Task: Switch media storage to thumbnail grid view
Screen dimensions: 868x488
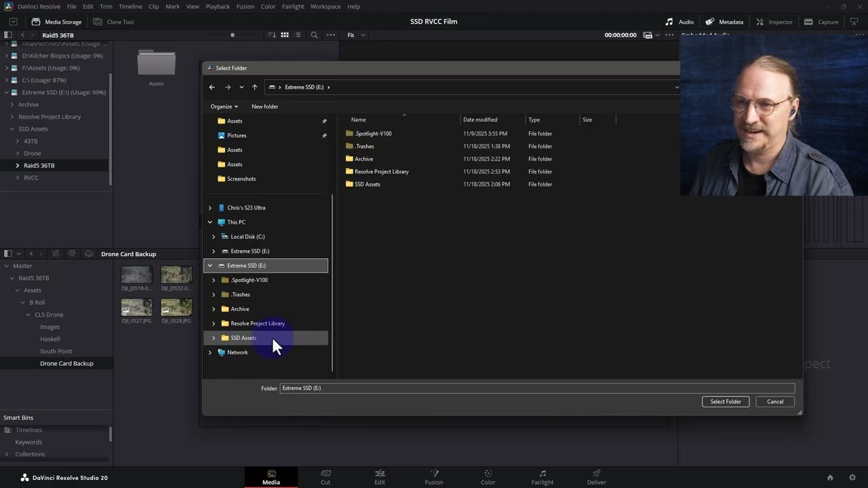Action: click(285, 35)
